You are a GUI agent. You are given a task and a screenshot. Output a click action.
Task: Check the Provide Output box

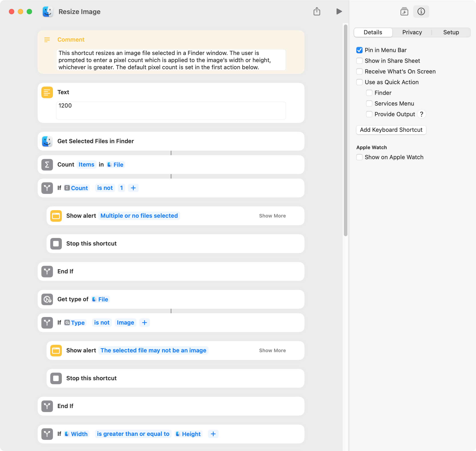[369, 114]
